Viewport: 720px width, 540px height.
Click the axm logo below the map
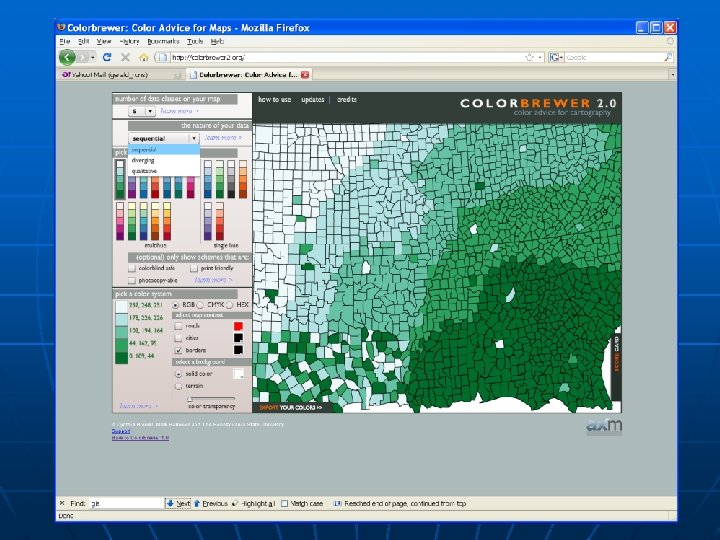click(604, 426)
